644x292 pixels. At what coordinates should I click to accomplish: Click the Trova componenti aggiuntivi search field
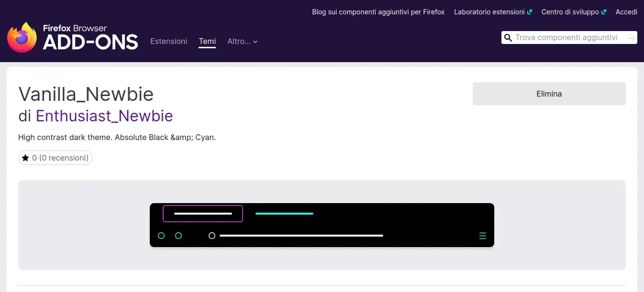pyautogui.click(x=565, y=37)
